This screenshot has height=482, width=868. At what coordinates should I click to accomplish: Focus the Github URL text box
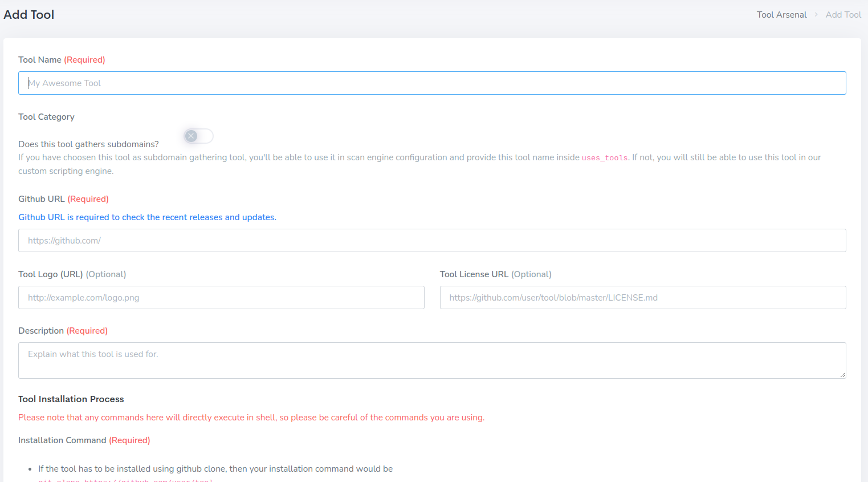tap(431, 241)
